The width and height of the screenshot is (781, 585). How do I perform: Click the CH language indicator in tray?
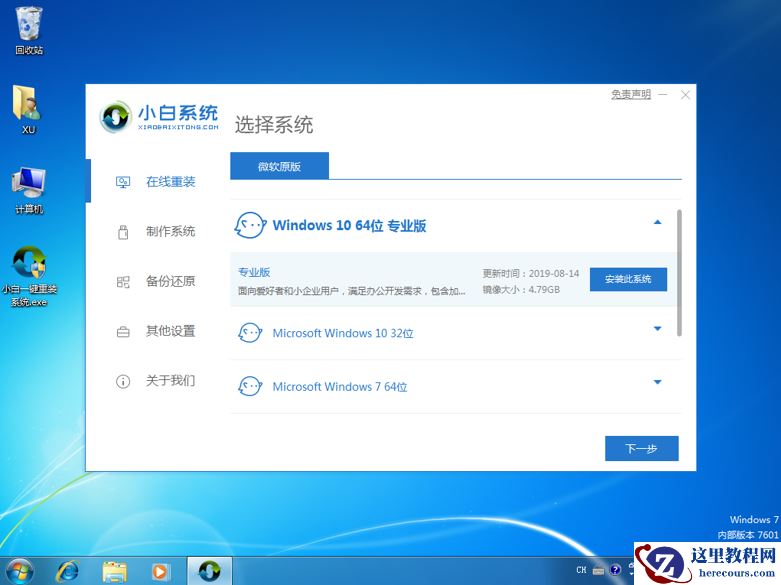(581, 570)
